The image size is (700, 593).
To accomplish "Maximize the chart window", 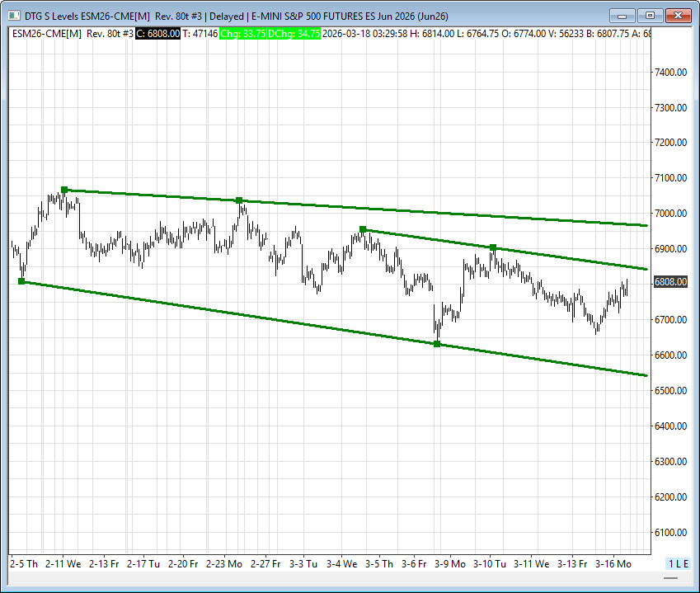I will 651,16.
